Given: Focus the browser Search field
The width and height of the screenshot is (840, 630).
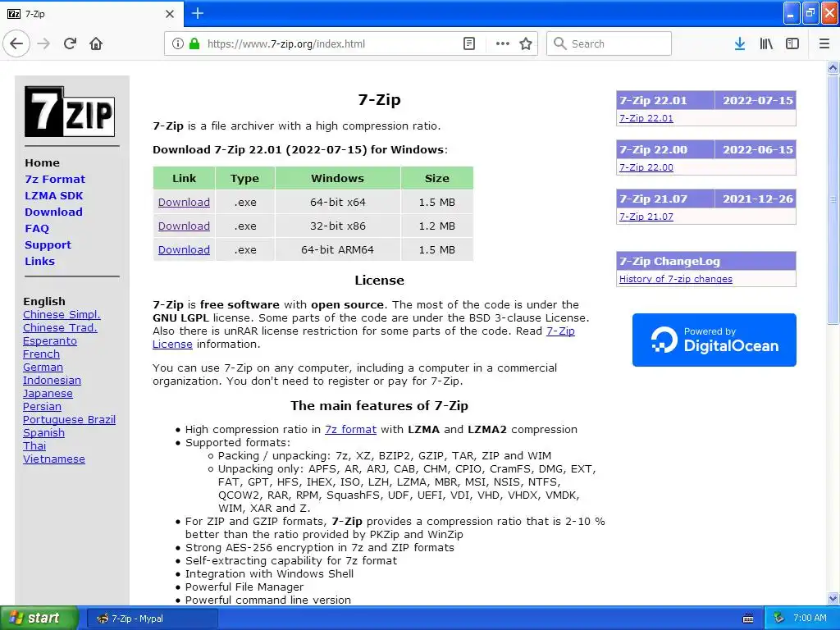Looking at the screenshot, I should click(x=609, y=44).
